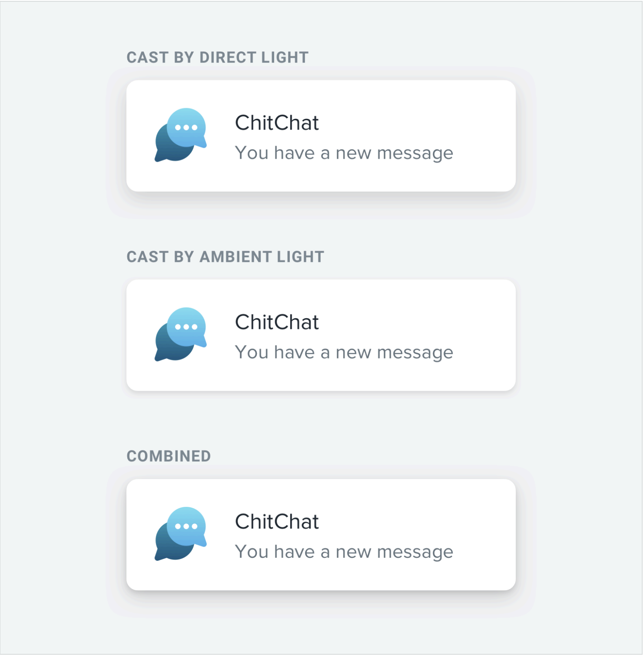The image size is (644, 657).
Task: Tap the typing dots in Combined card icon
Action: coord(186,526)
